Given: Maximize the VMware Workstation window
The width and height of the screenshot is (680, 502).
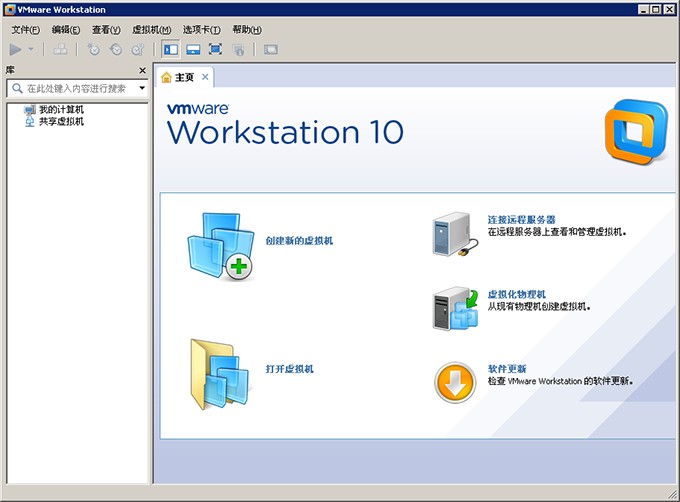Looking at the screenshot, I should [656, 10].
